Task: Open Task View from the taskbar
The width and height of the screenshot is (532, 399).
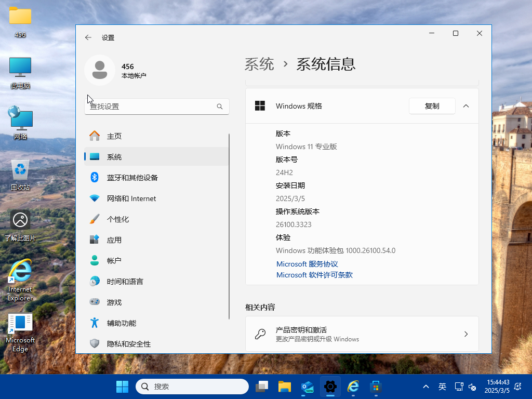Action: (x=262, y=387)
